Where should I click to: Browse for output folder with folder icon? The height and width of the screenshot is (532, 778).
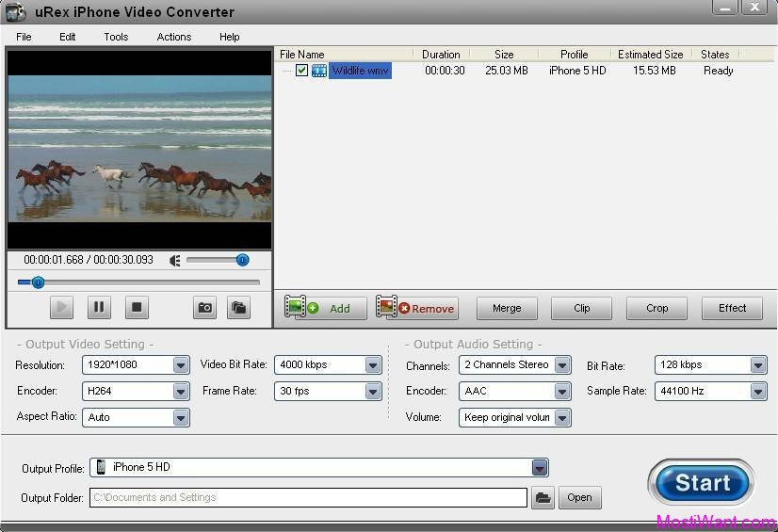pyautogui.click(x=543, y=497)
